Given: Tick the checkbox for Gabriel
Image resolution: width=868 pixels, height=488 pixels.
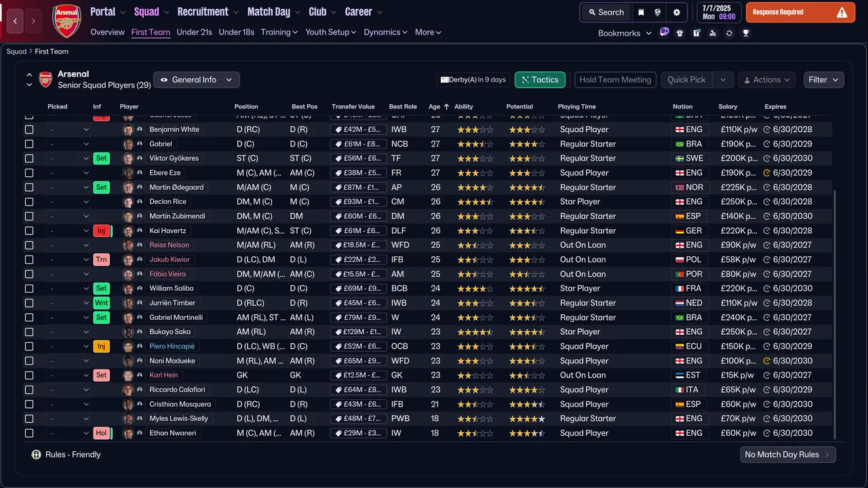Looking at the screenshot, I should click(x=29, y=144).
